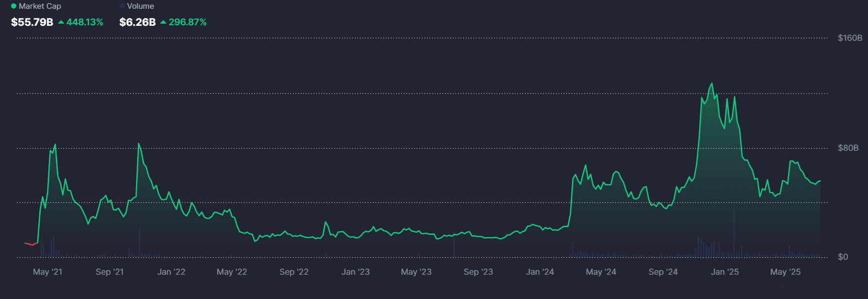Toggle the dark Volume legend dot
Image resolution: width=868 pixels, height=299 pixels.
point(122,6)
